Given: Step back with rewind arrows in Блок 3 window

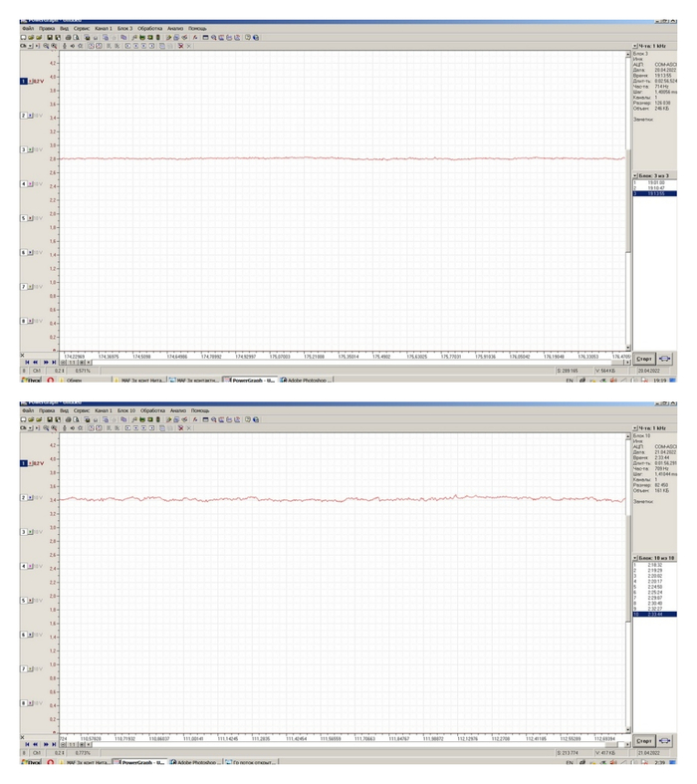Looking at the screenshot, I should [x=36, y=363].
